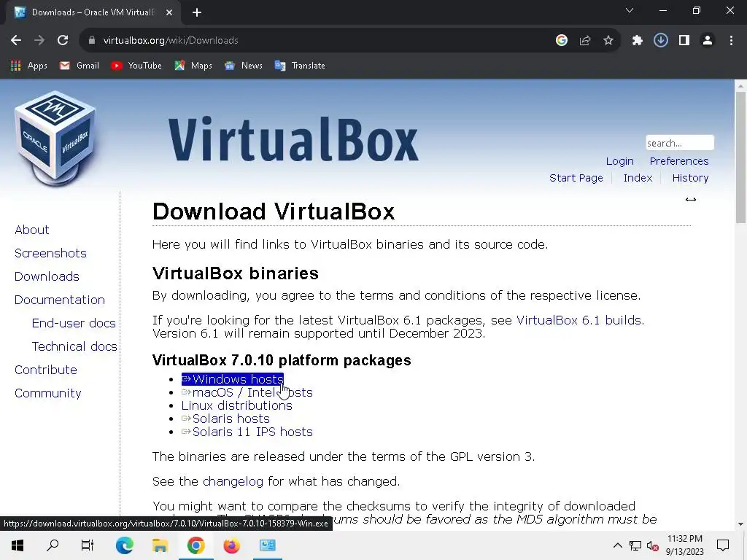Open File Explorer from the taskbar
The height and width of the screenshot is (560, 747).
160,545
